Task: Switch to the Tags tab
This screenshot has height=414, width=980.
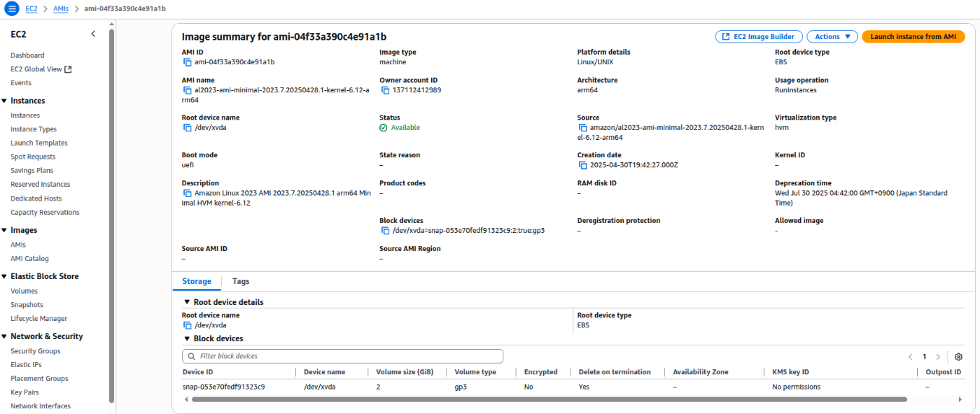Action: pyautogui.click(x=241, y=281)
